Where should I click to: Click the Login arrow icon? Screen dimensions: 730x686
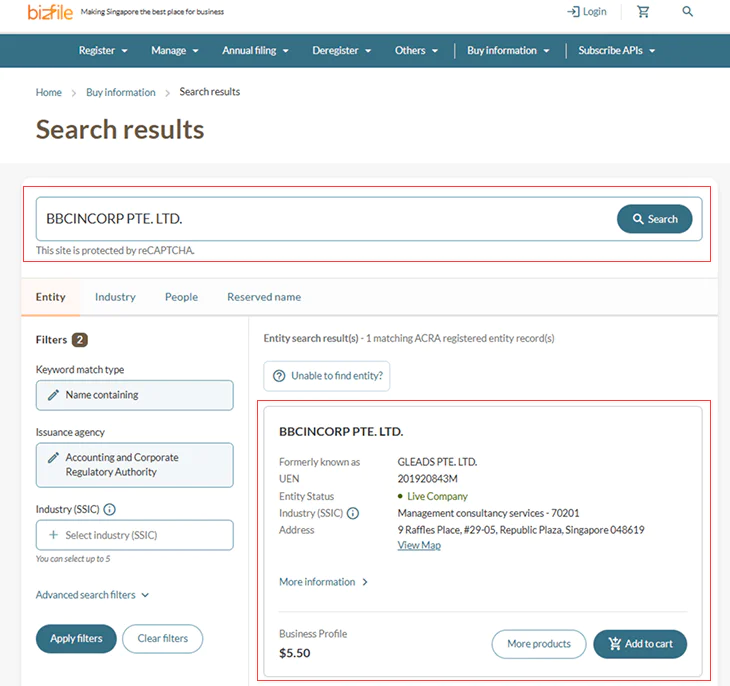pyautogui.click(x=573, y=12)
